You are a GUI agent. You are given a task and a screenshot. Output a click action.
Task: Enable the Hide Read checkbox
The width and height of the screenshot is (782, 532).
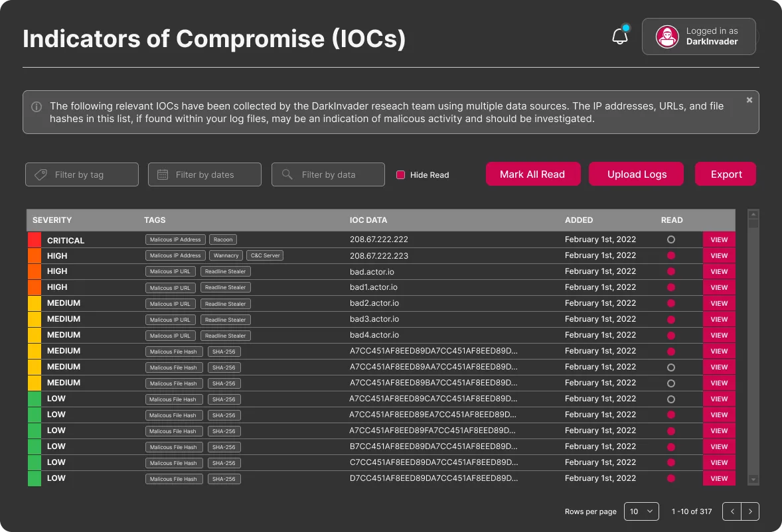400,174
